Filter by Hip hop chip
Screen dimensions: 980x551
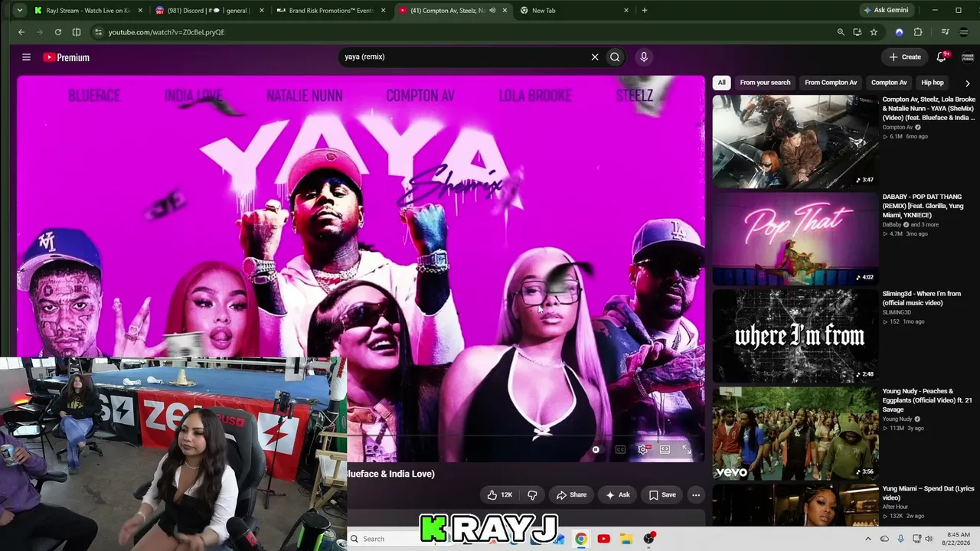coord(933,83)
